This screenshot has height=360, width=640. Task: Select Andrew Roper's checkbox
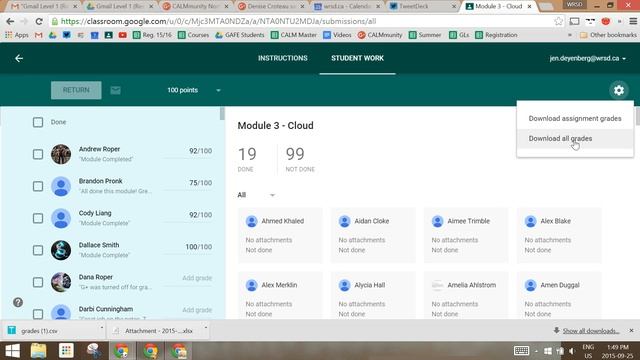tap(38, 154)
